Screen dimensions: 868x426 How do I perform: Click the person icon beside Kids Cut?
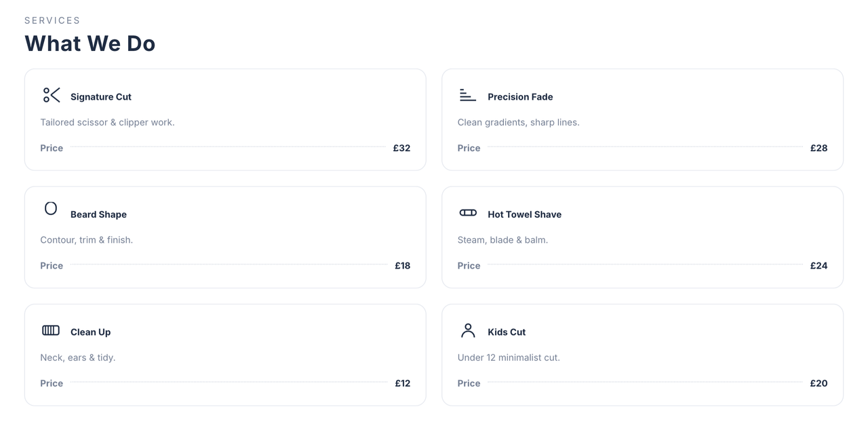pos(468,330)
